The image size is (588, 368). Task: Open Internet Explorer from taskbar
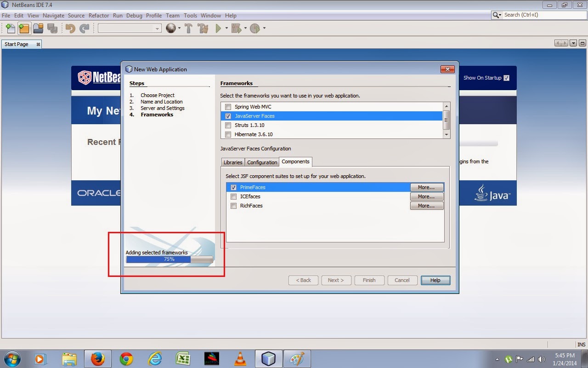click(155, 359)
